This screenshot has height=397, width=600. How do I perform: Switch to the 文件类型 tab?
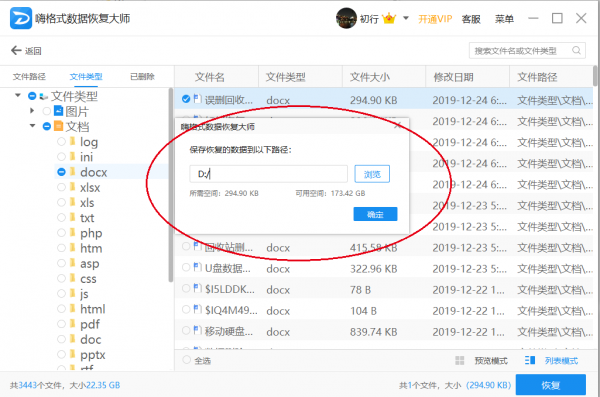(x=86, y=77)
